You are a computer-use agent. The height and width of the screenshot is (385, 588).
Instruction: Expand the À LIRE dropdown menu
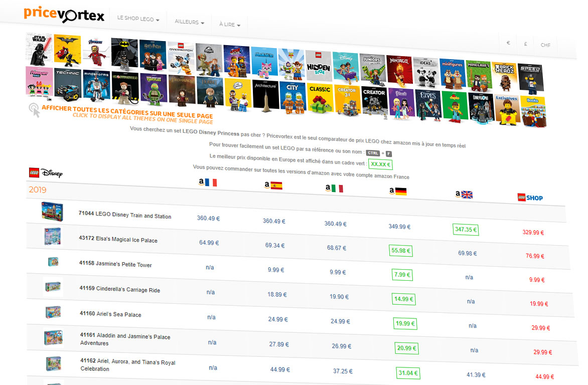click(229, 25)
